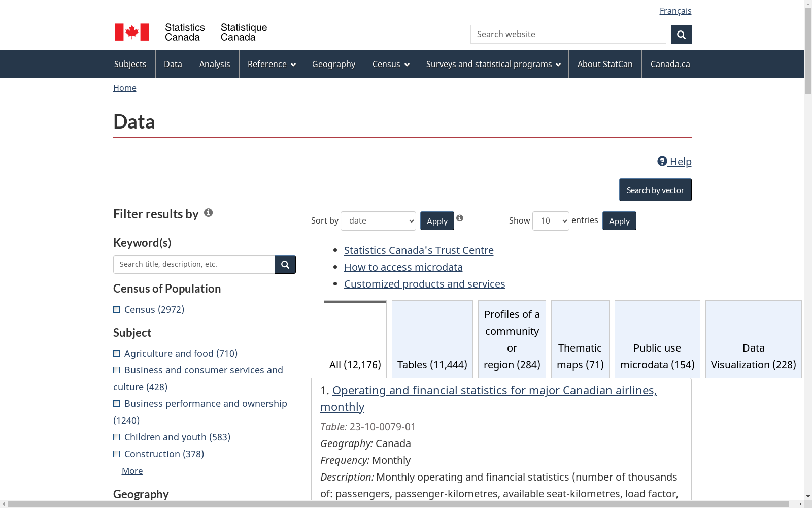Image resolution: width=812 pixels, height=508 pixels.
Task: Click Apply next to Sort by
Action: coord(437,221)
